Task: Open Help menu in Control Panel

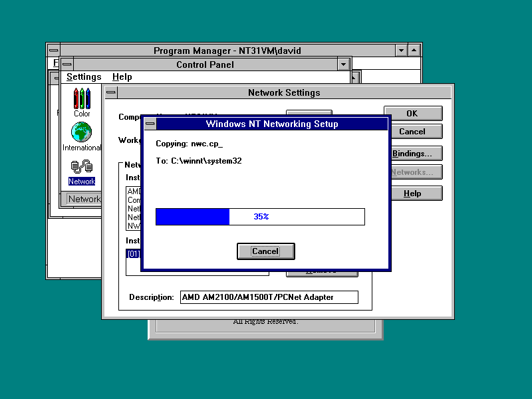Action: point(122,77)
